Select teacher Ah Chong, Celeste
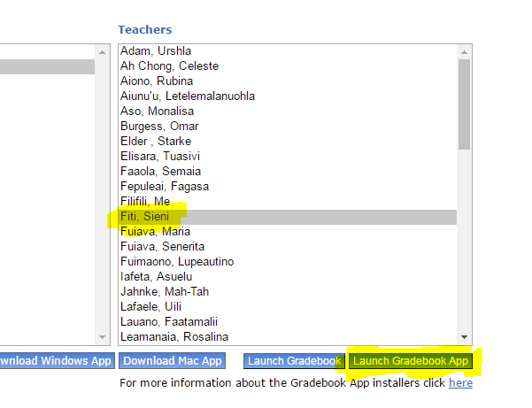This screenshot has height=408, width=532. pos(288,65)
